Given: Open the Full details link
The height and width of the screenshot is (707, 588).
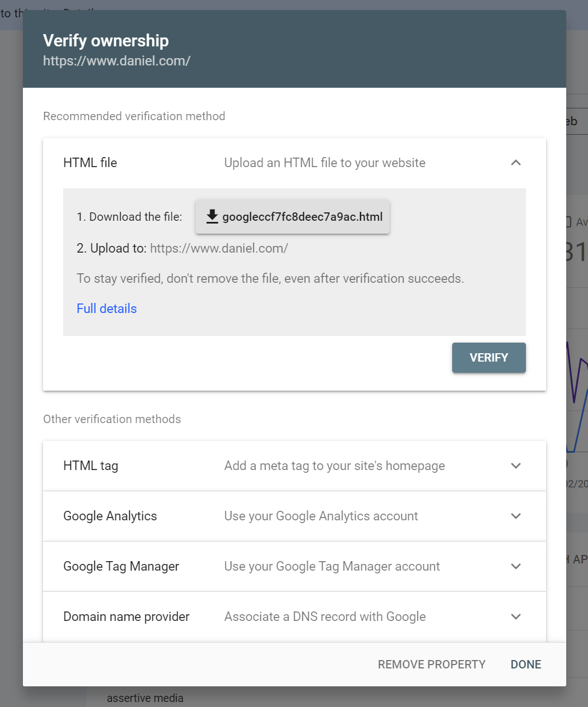Looking at the screenshot, I should click(x=107, y=309).
